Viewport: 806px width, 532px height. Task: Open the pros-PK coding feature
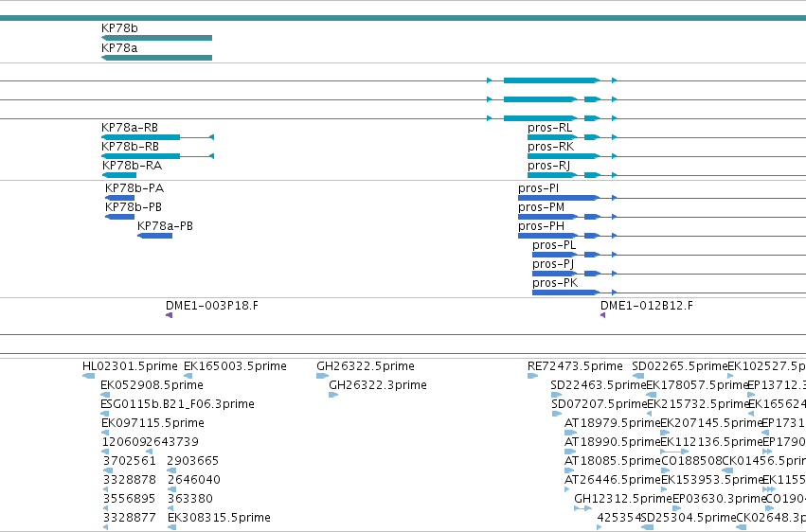[566, 293]
